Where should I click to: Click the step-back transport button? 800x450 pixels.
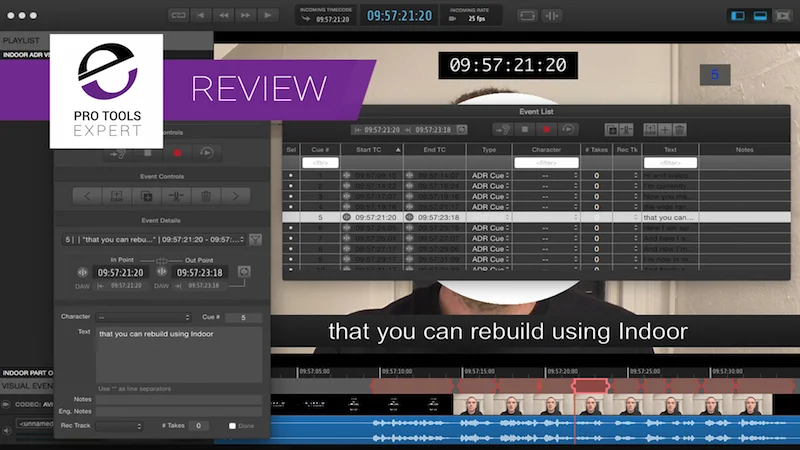click(x=201, y=15)
